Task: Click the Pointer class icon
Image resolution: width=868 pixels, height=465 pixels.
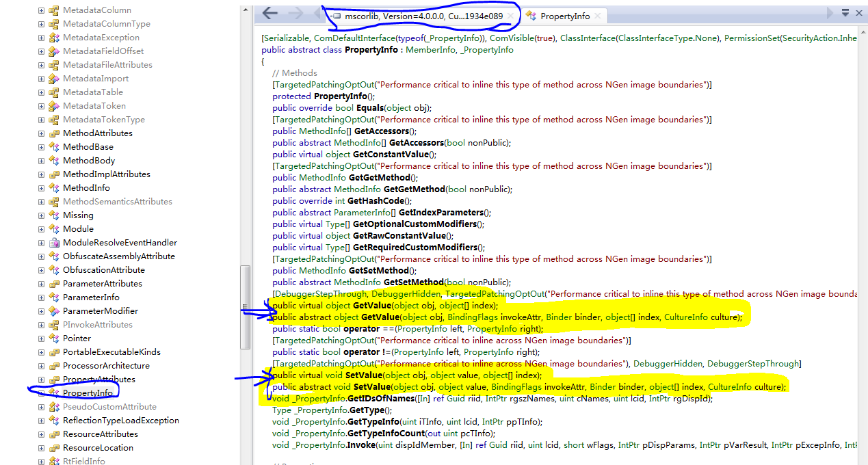Action: coord(54,338)
